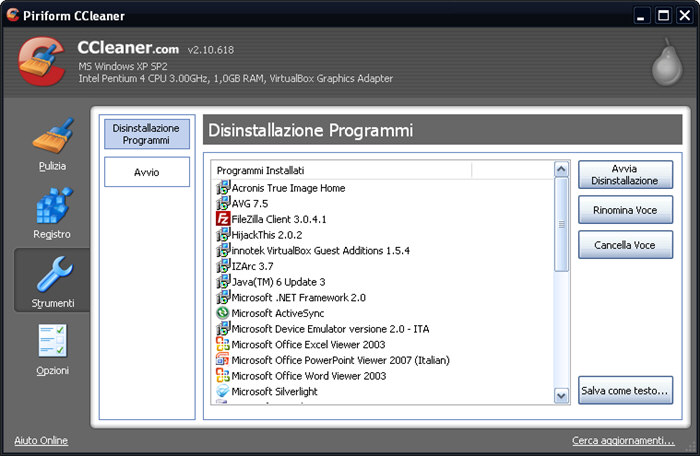
Task: Click the Microsoft ActiveSync green icon
Action: 222,313
